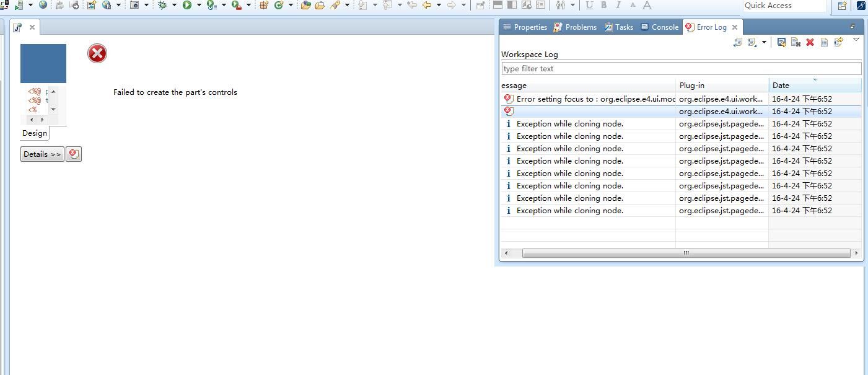Minimize the Error Log panel
The width and height of the screenshot is (868, 375).
click(853, 27)
